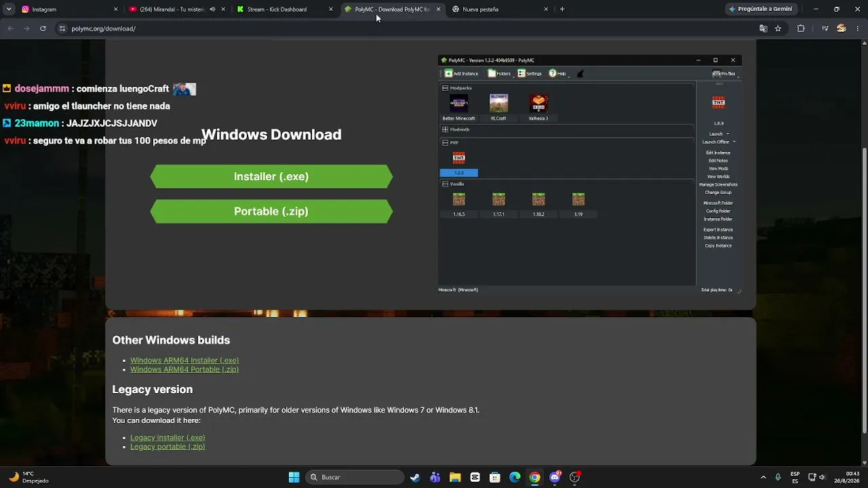The height and width of the screenshot is (488, 868).
Task: Click the chat username "dosejammm"
Action: (x=42, y=89)
